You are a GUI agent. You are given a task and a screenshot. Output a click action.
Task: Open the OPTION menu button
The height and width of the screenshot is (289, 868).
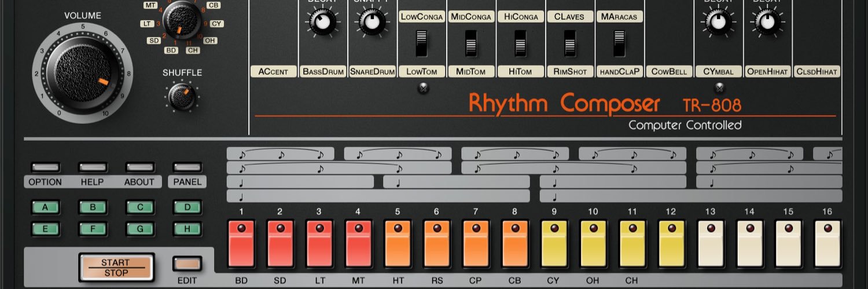45,167
